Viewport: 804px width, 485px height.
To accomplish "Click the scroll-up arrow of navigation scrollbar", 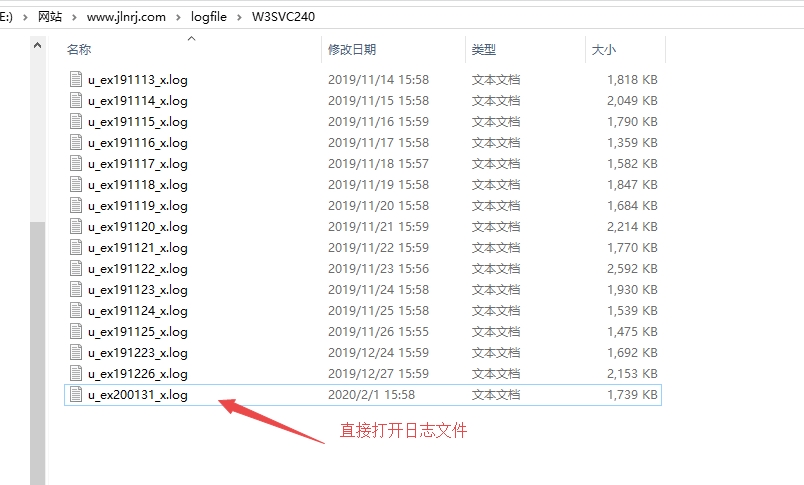I will point(38,45).
